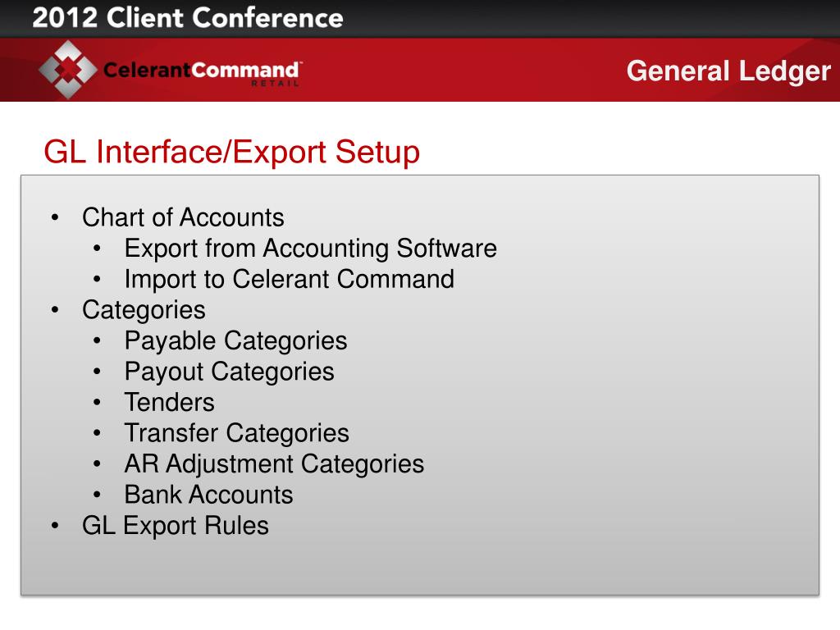840x630 pixels.
Task: Select the Chart of Accounts bullet
Action: click(x=183, y=217)
